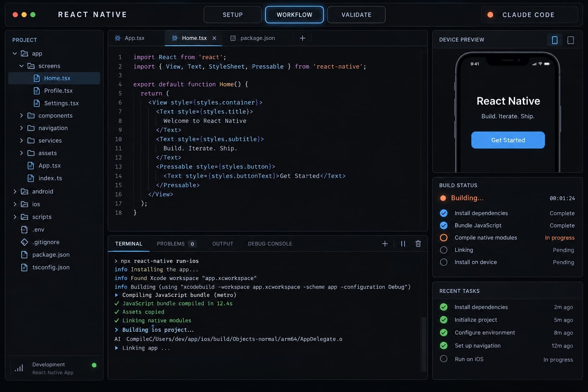
Task: Click the App.tsx tab's React icon
Action: (x=118, y=38)
